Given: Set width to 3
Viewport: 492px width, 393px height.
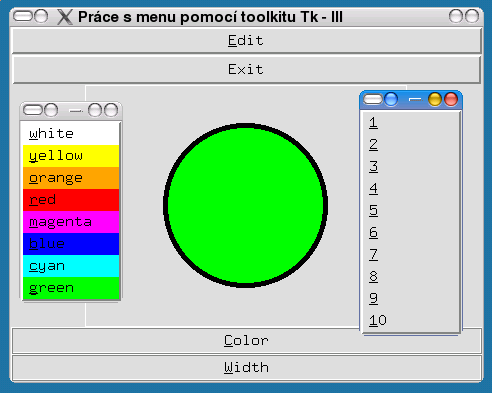Looking at the screenshot, I should pos(411,167).
